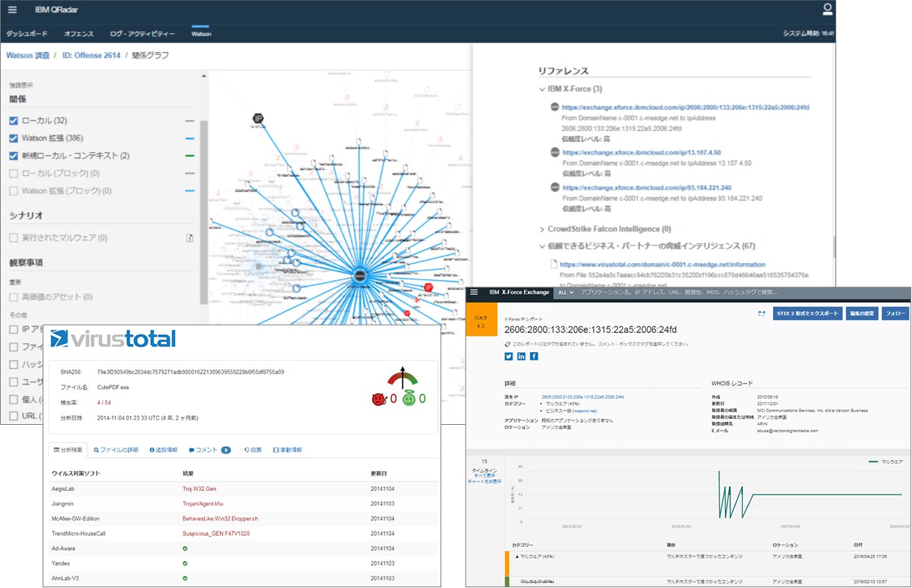Select the dark central hub node of the graph
The width and height of the screenshot is (912, 588).
point(360,275)
